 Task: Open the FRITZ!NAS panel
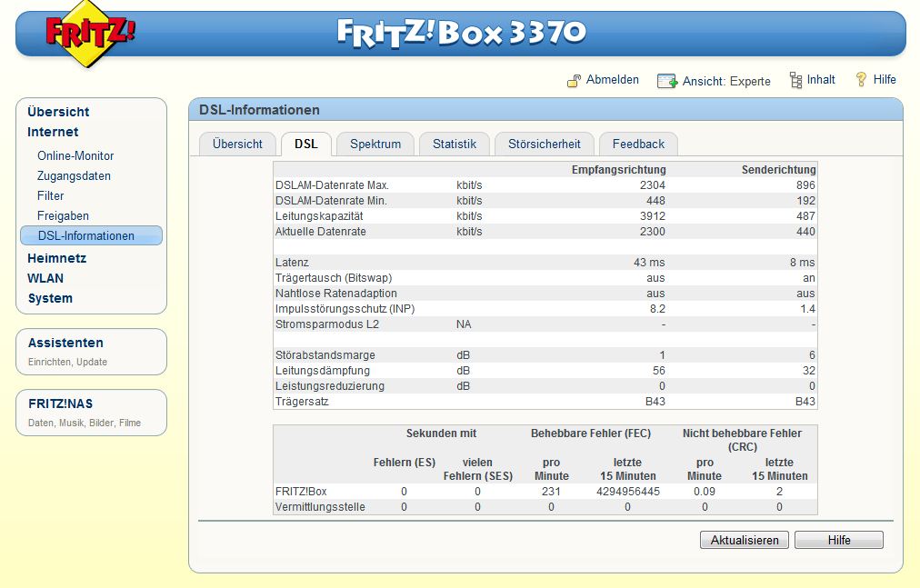click(x=92, y=412)
